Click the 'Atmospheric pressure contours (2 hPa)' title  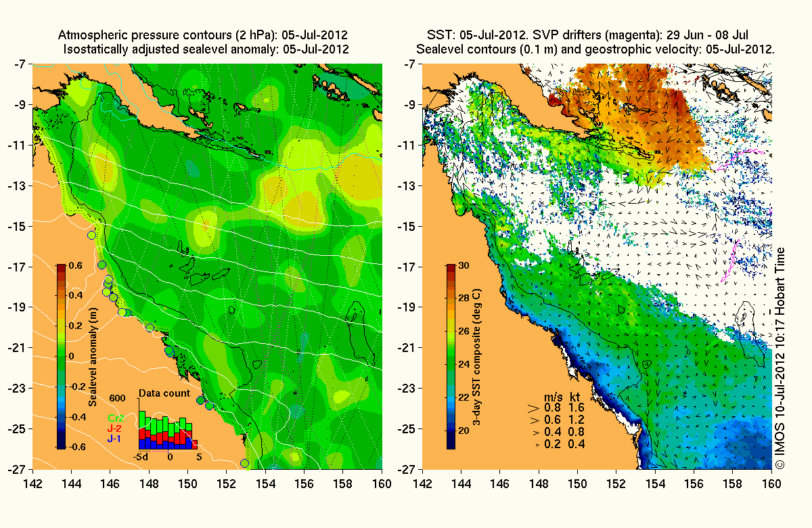click(204, 35)
